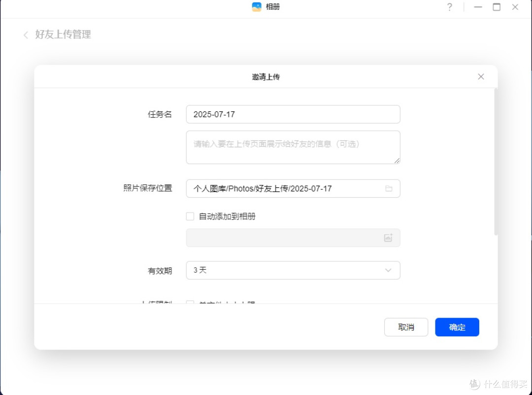
Task: Click the dialog's vertical scrollbar
Action: click(x=496, y=162)
